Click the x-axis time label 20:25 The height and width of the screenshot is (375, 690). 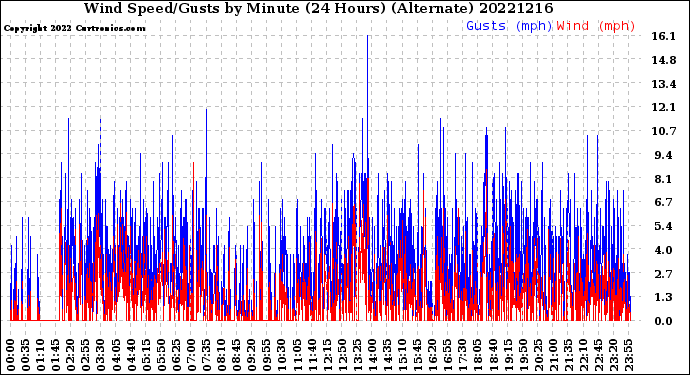[x=538, y=355]
